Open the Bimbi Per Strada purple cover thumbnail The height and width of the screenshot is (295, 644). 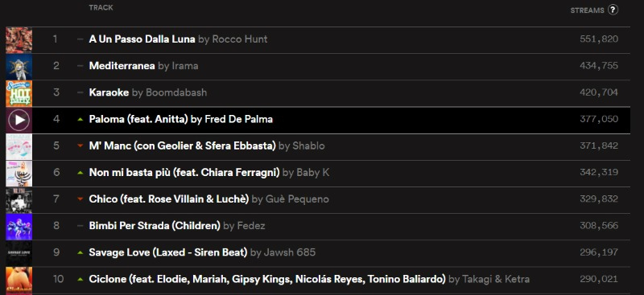click(x=19, y=227)
